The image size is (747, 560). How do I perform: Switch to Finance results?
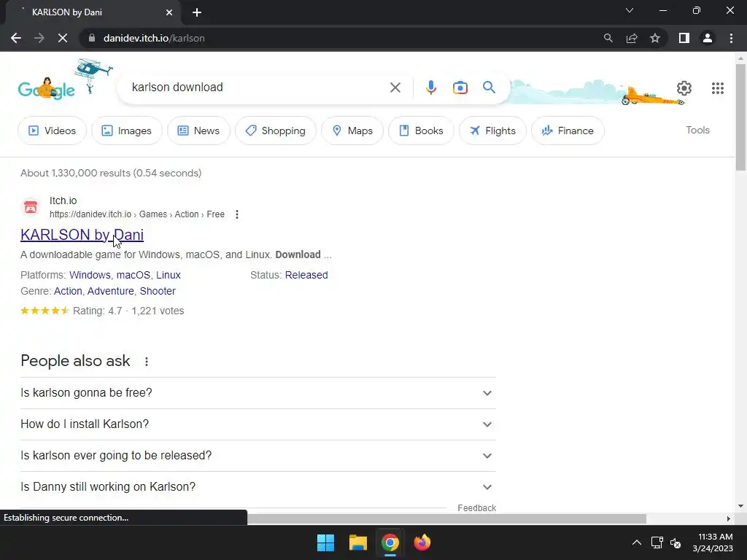tap(568, 131)
